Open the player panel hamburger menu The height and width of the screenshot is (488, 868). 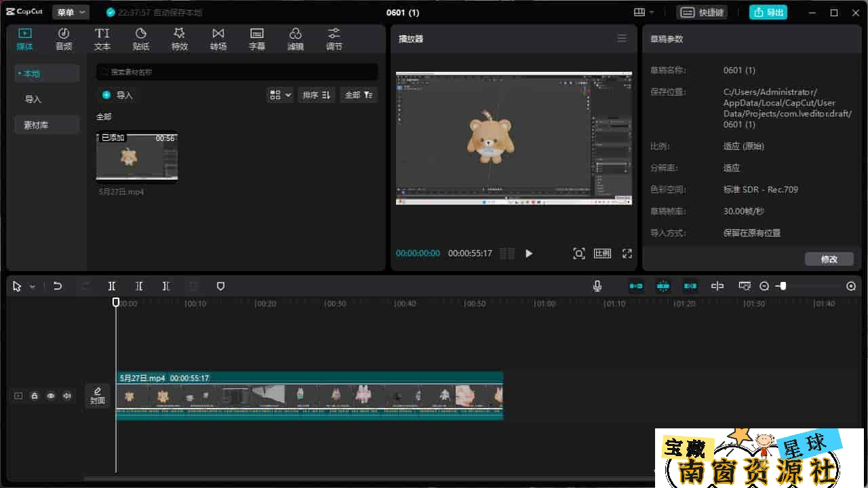(x=622, y=39)
